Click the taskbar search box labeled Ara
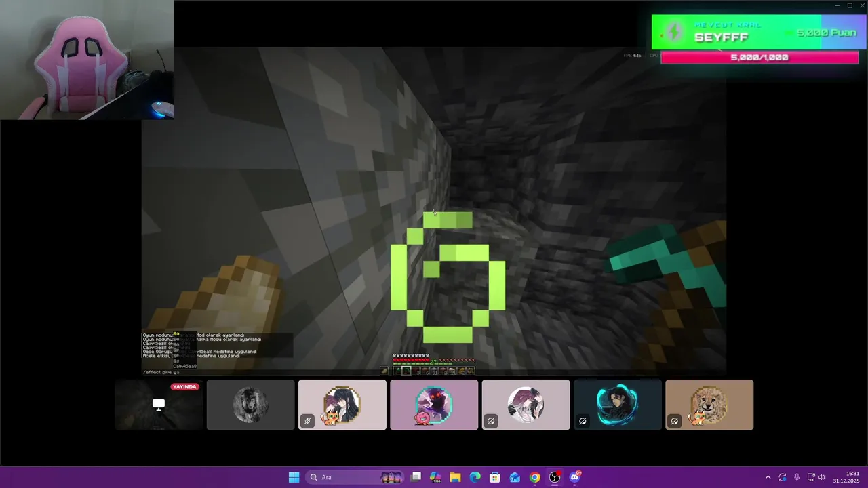 point(355,477)
